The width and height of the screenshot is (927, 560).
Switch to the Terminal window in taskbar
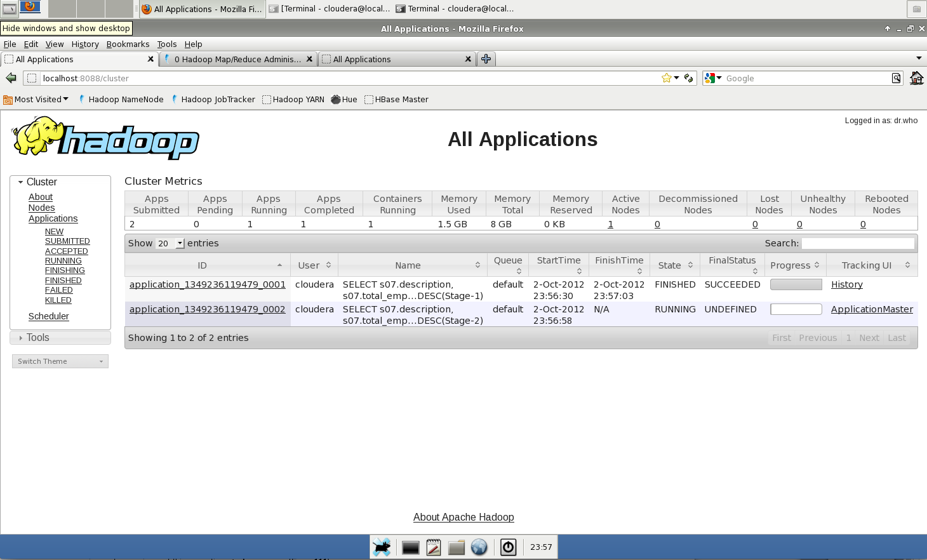(x=455, y=9)
